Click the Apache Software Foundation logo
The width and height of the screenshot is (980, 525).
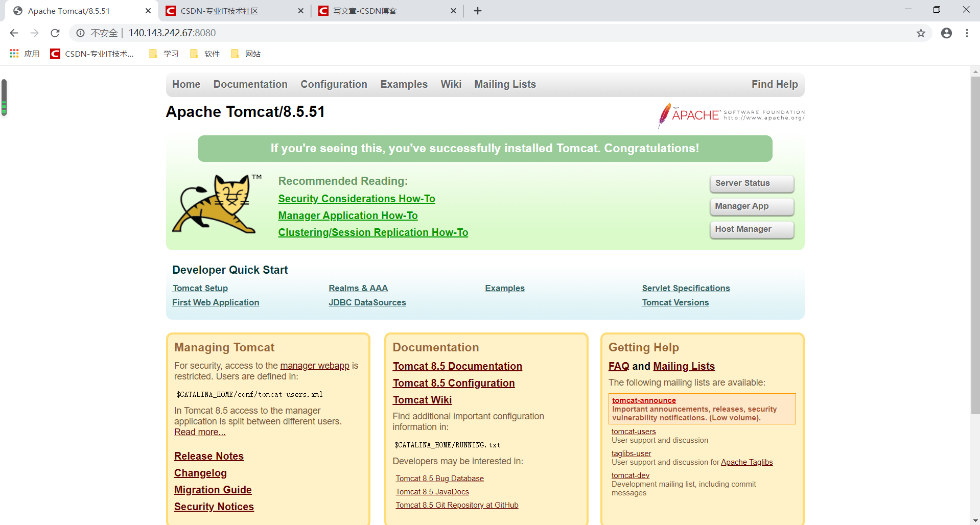(x=731, y=115)
